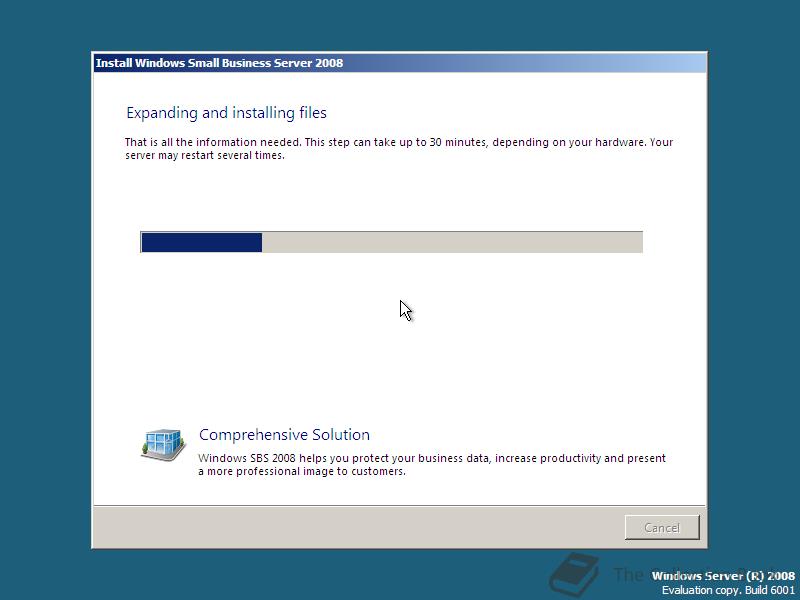This screenshot has height=600, width=800.
Task: Click the office building icon
Action: (163, 444)
